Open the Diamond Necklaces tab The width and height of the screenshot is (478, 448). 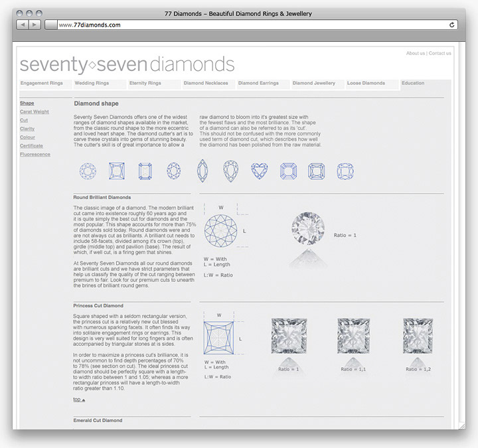(209, 84)
